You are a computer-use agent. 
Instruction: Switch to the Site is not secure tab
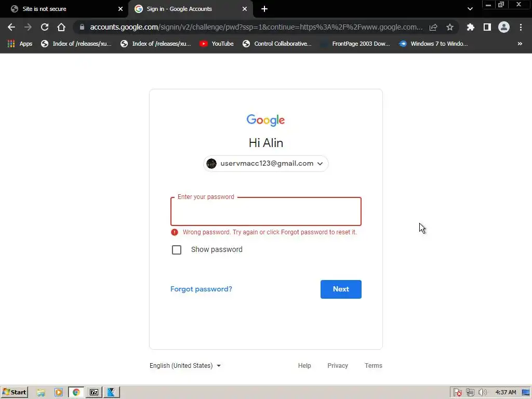64,9
